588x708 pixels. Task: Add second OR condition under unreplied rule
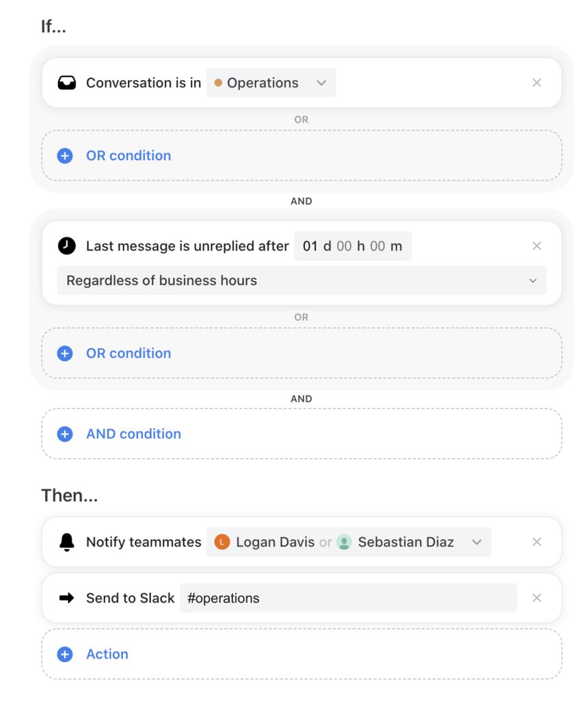302,353
